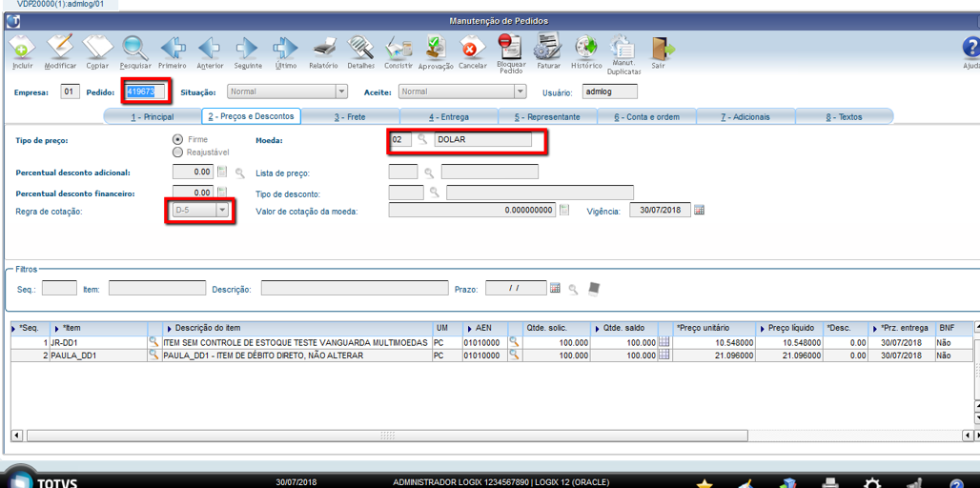
Task: Go to Anterior record
Action: click(210, 48)
